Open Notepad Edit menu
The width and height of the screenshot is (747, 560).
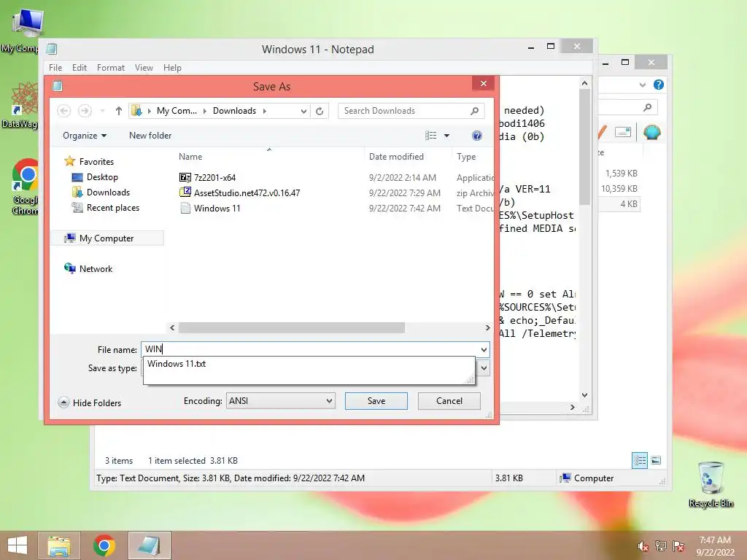click(x=80, y=68)
